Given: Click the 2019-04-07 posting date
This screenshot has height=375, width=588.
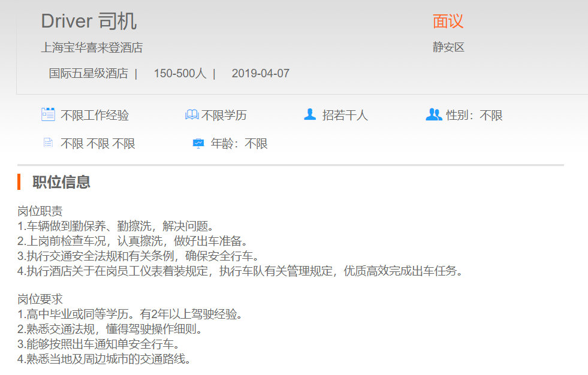Looking at the screenshot, I should [260, 74].
